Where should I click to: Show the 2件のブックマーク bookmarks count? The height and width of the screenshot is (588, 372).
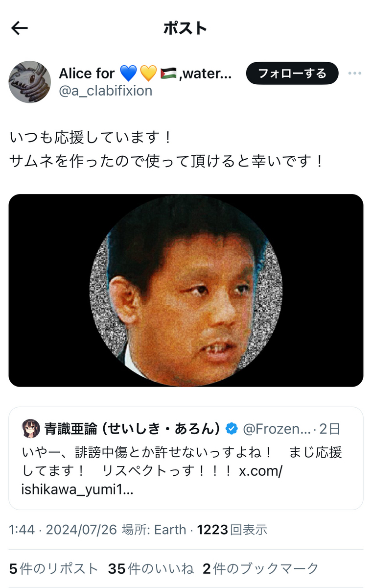point(260,568)
